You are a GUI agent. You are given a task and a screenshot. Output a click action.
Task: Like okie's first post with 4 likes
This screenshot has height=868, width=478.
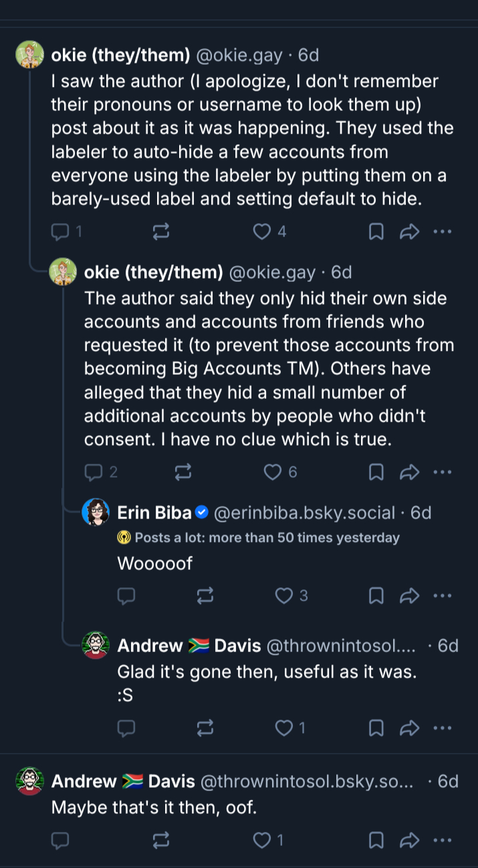pyautogui.click(x=262, y=232)
